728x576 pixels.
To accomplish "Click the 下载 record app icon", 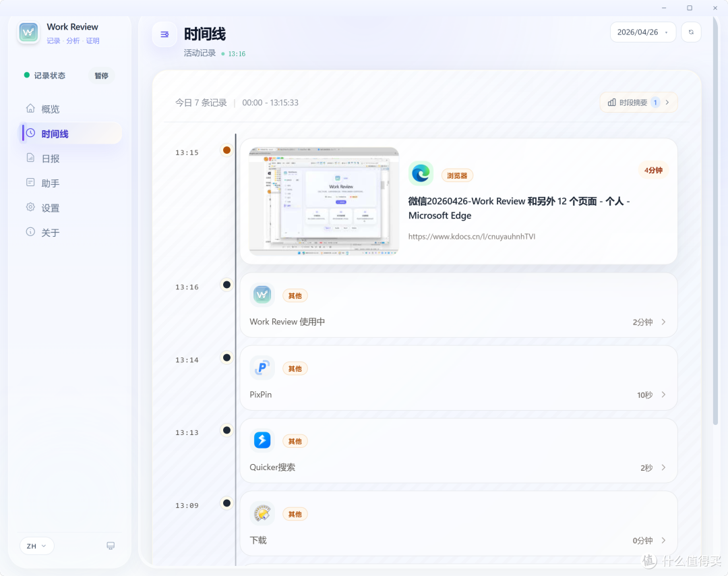I will [x=262, y=513].
